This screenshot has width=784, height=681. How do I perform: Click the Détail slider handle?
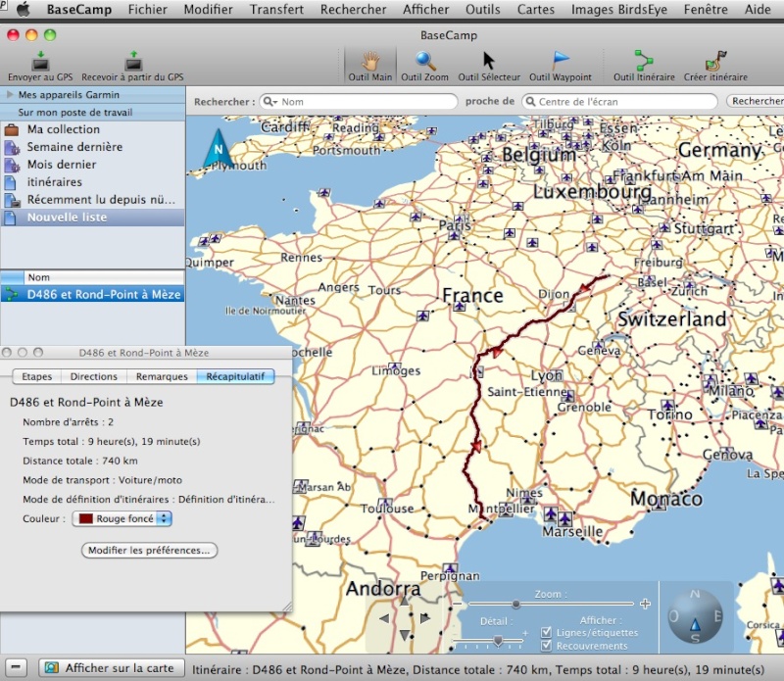pos(498,640)
